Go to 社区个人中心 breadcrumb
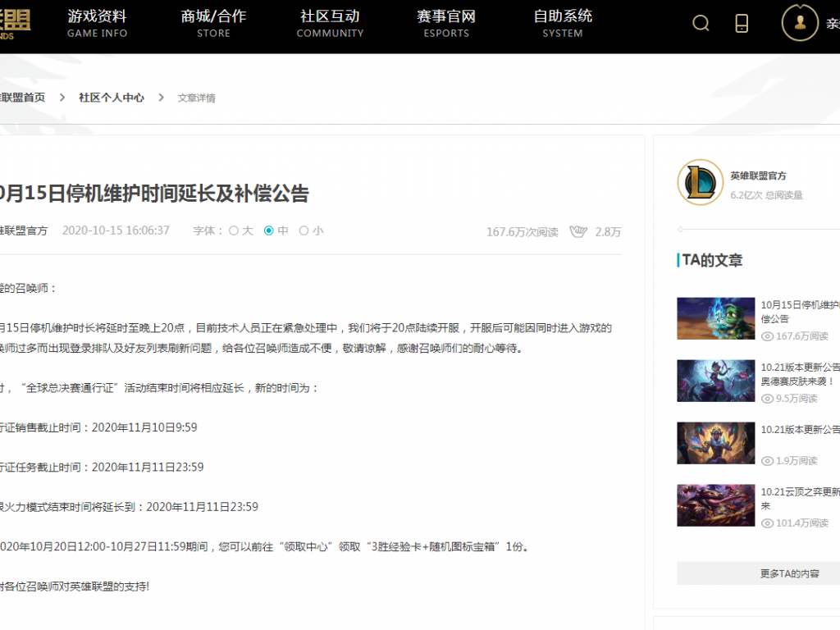The width and height of the screenshot is (840, 630). [112, 98]
